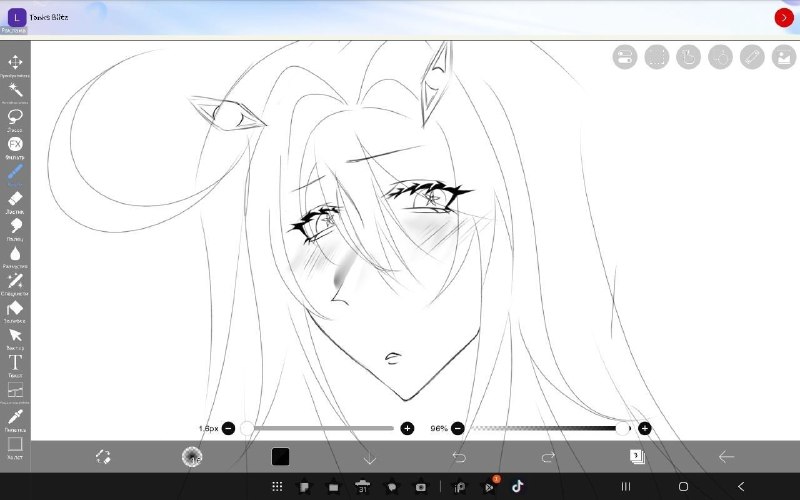This screenshot has width=800, height=500.
Task: Select the Lasso tool
Action: click(x=15, y=117)
